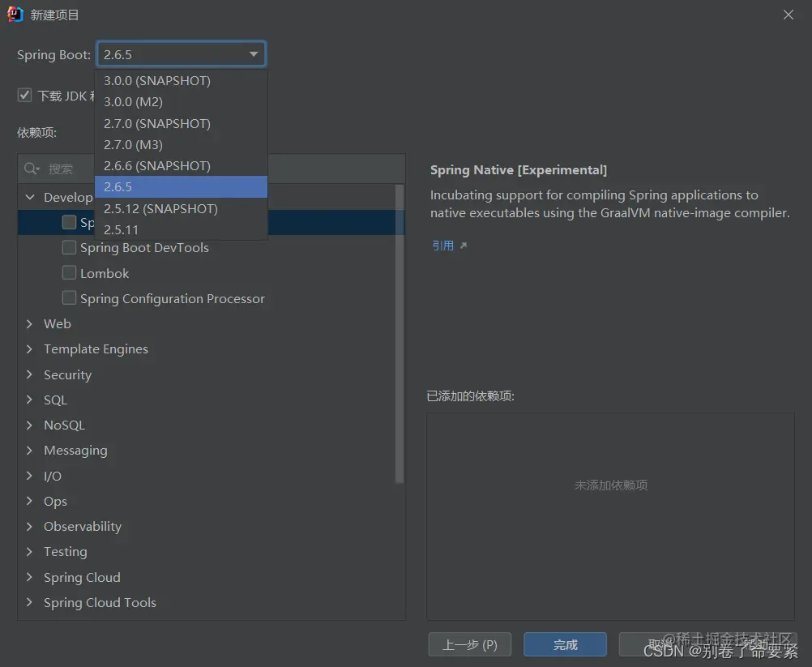812x667 pixels.
Task: Select version 2.5.11
Action: point(182,229)
